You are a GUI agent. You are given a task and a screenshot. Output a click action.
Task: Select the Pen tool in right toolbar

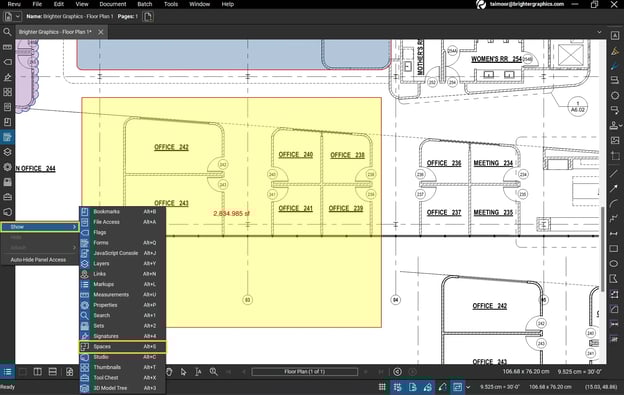615,66
